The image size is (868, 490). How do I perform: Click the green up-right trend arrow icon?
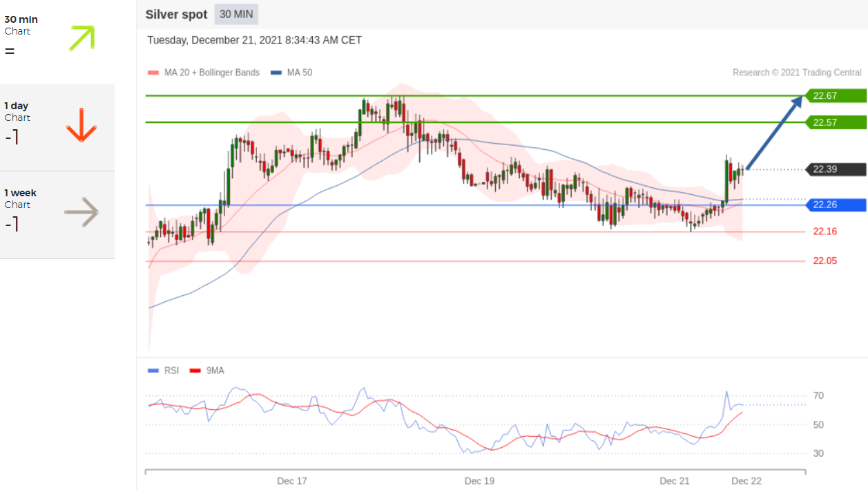81,37
